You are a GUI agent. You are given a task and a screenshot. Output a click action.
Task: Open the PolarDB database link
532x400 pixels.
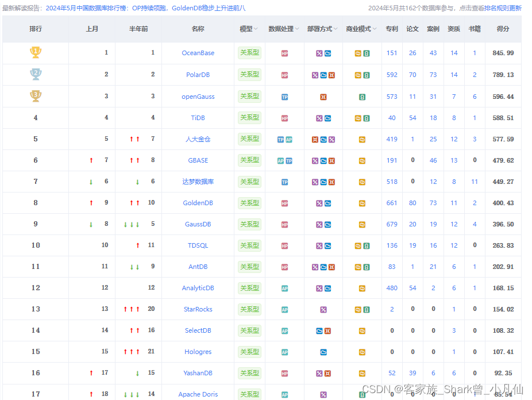tap(198, 75)
